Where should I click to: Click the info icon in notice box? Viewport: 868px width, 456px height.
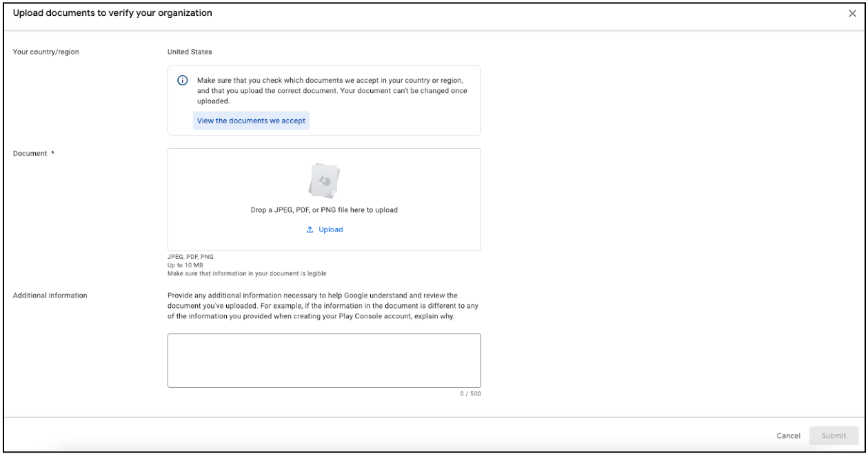click(183, 80)
